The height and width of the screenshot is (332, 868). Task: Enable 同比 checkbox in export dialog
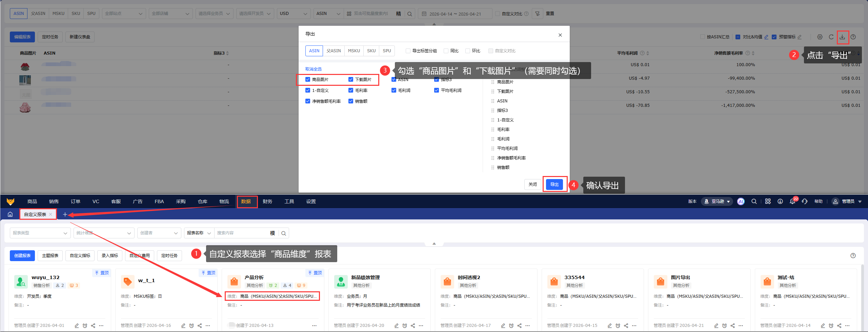(x=446, y=51)
